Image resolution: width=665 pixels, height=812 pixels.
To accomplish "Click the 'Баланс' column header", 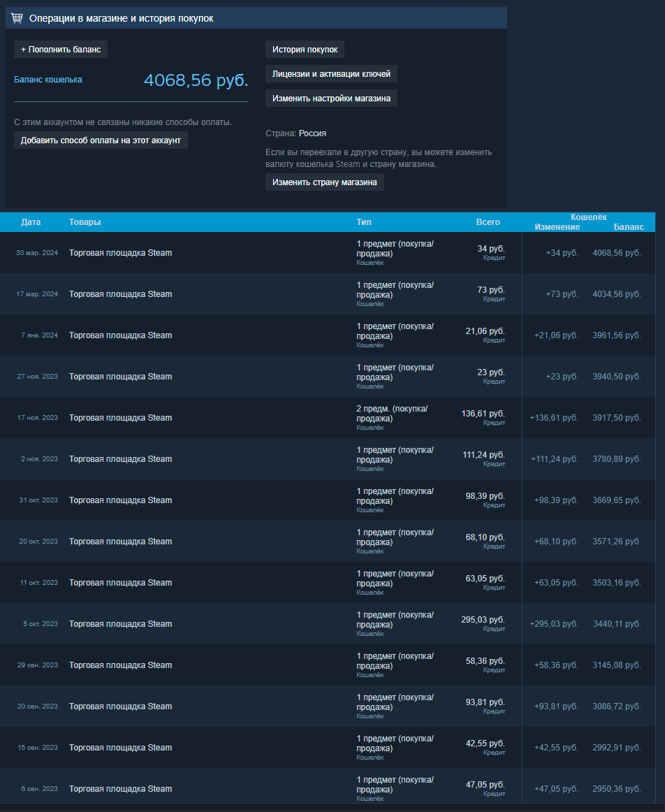I will click(x=629, y=227).
